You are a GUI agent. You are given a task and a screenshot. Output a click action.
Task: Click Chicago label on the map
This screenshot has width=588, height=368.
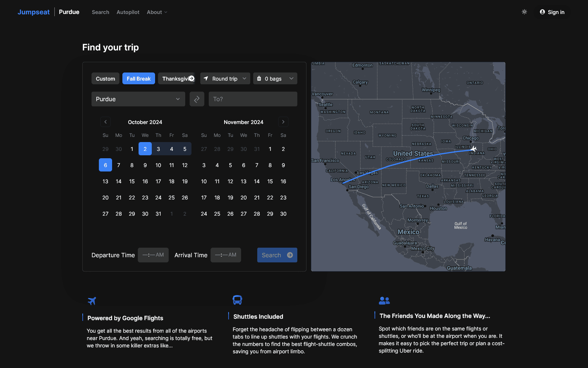(x=471, y=138)
